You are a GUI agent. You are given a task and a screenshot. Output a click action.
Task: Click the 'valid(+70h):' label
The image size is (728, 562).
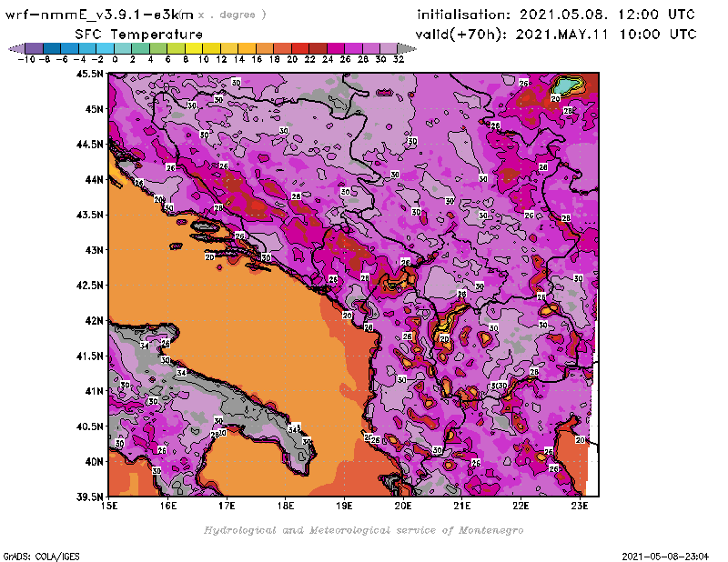click(461, 35)
